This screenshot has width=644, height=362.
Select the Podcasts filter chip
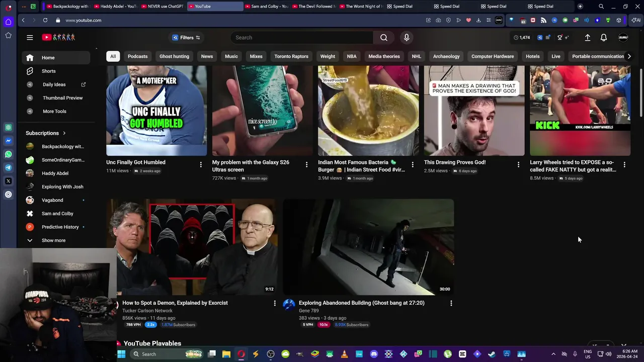point(137,56)
